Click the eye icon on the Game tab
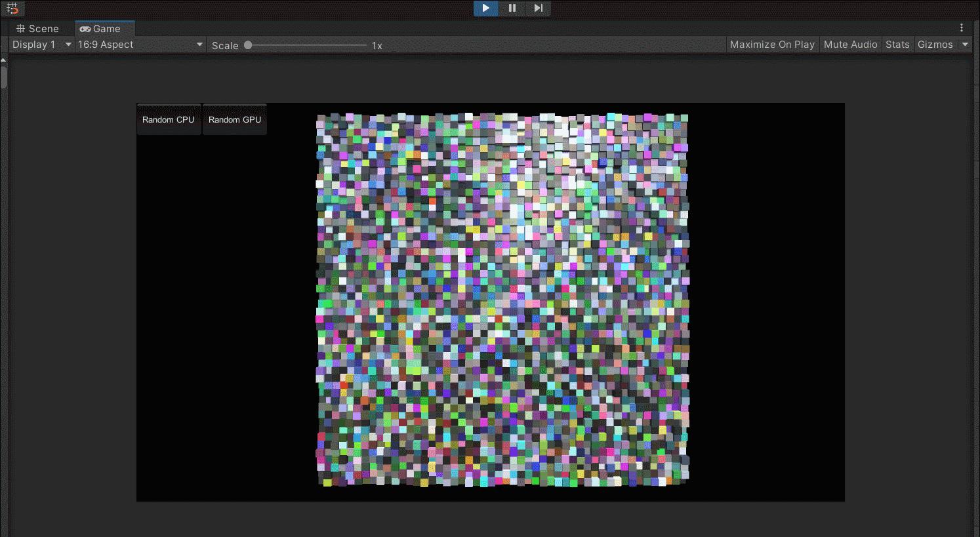 84,28
